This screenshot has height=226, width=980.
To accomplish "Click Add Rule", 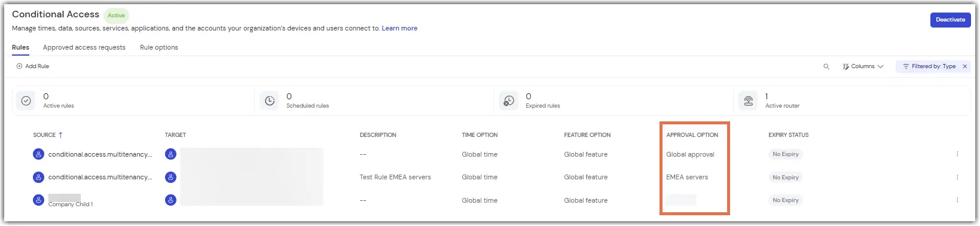I will [33, 66].
